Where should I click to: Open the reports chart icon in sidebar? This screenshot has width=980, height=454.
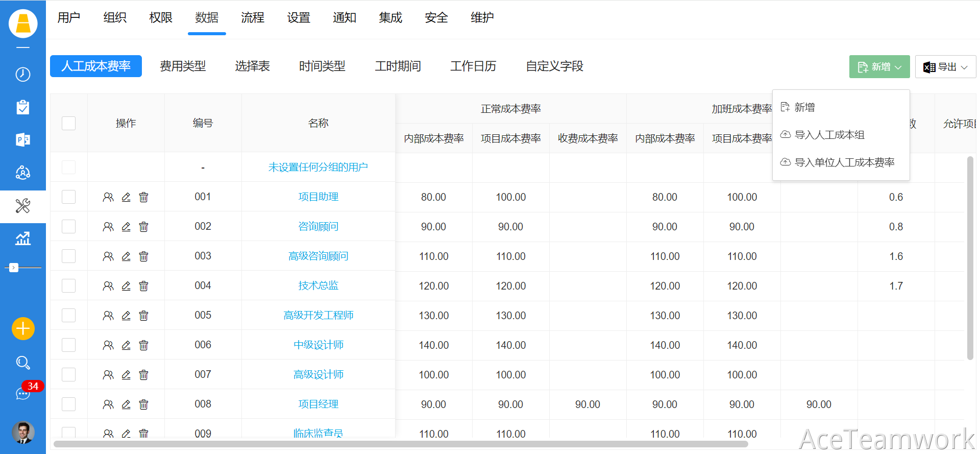[23, 238]
